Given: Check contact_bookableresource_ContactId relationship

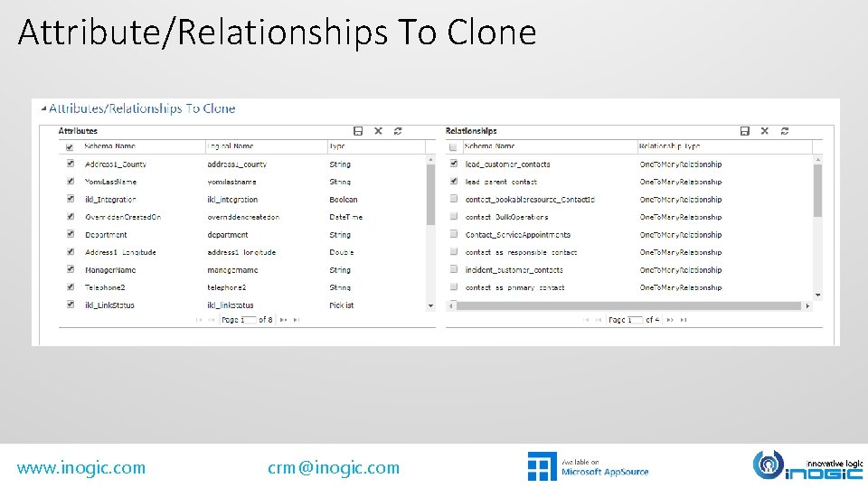Looking at the screenshot, I should pos(454,199).
